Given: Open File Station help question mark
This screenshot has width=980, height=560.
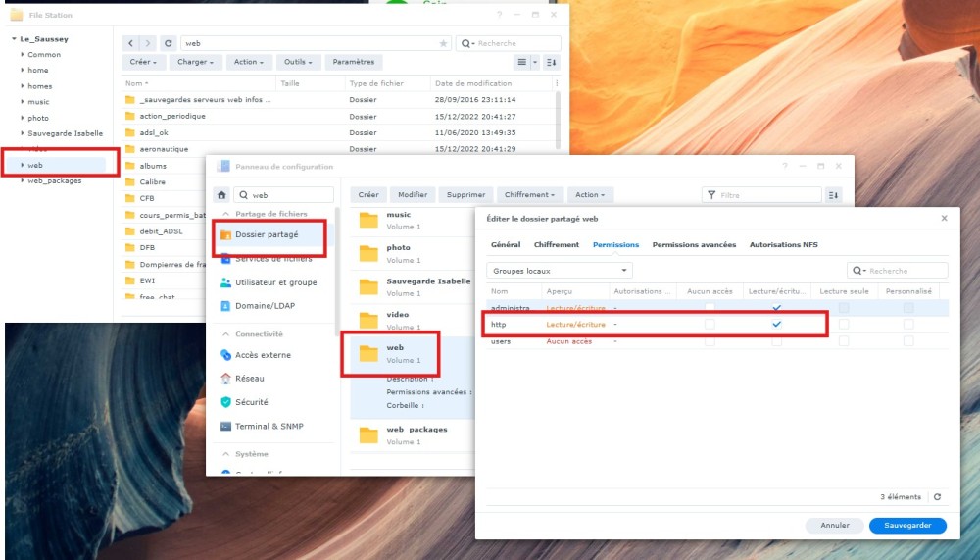Looking at the screenshot, I should pos(500,15).
